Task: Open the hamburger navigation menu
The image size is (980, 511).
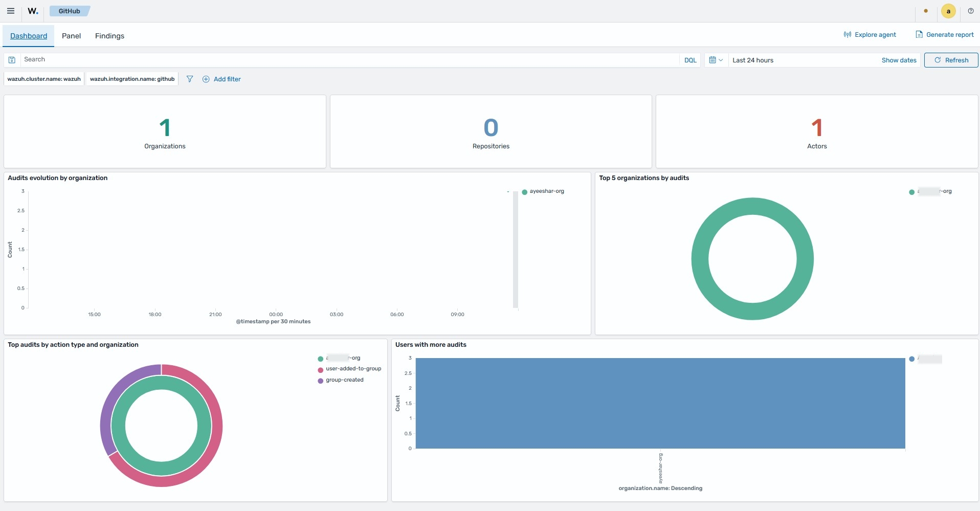Action: (11, 11)
